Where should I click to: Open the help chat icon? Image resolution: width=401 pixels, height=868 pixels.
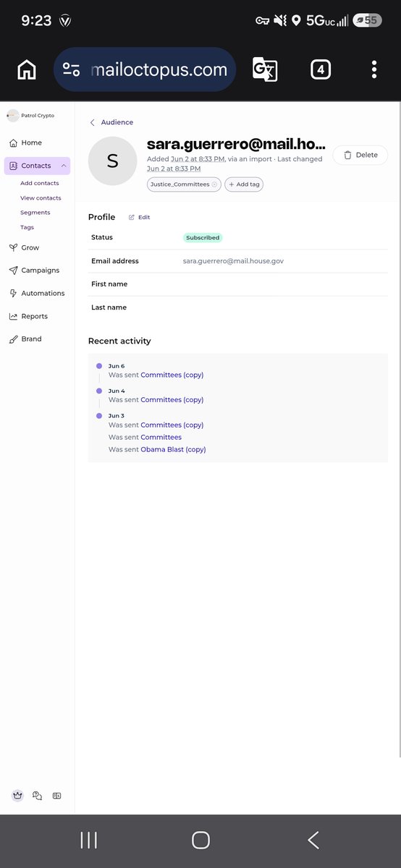pos(38,796)
